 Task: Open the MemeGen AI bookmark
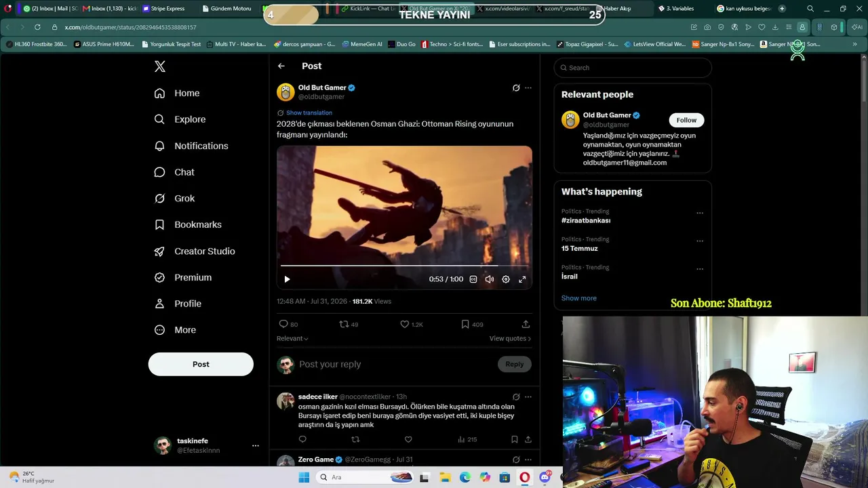point(362,44)
